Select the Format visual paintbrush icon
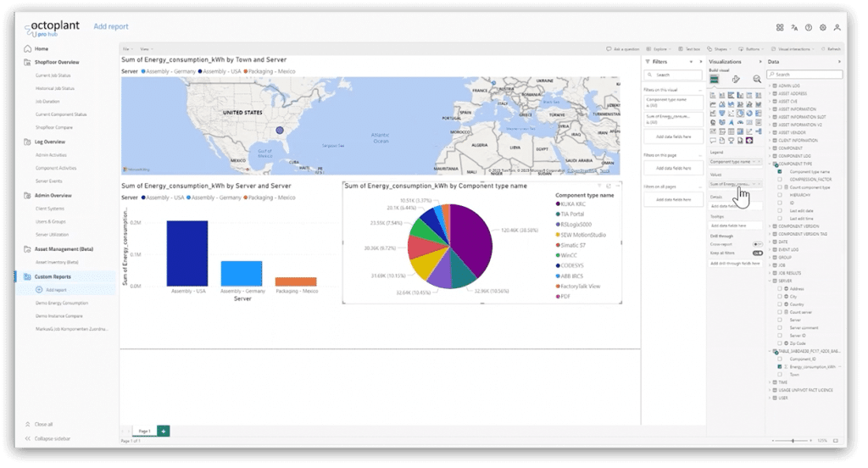 coord(736,79)
